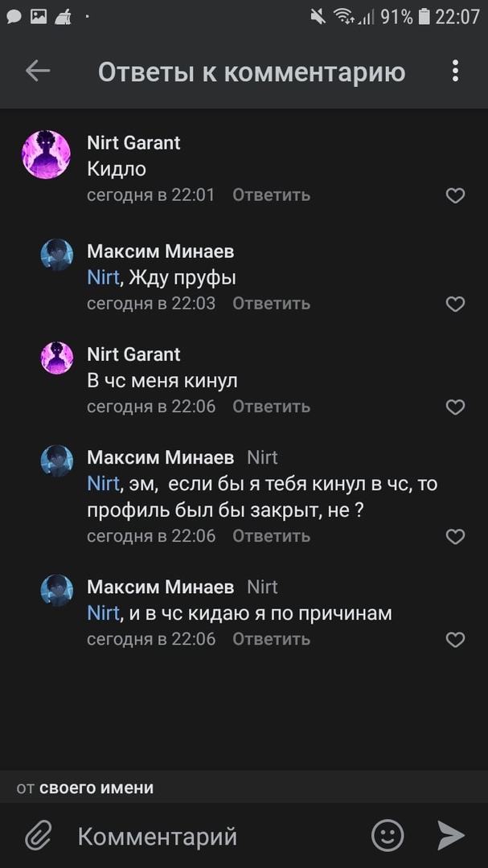Change the "от своего имени" sender option
Screen dimensions: 488x868
point(85,788)
